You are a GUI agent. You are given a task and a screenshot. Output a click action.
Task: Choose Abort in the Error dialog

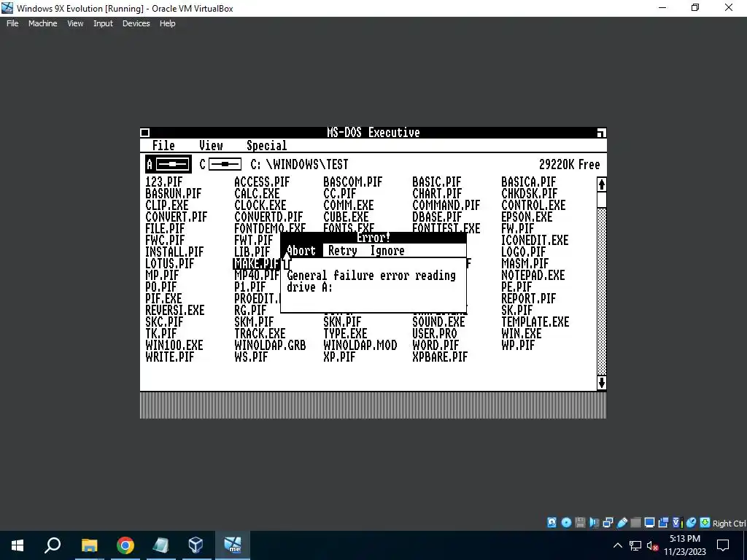click(301, 251)
